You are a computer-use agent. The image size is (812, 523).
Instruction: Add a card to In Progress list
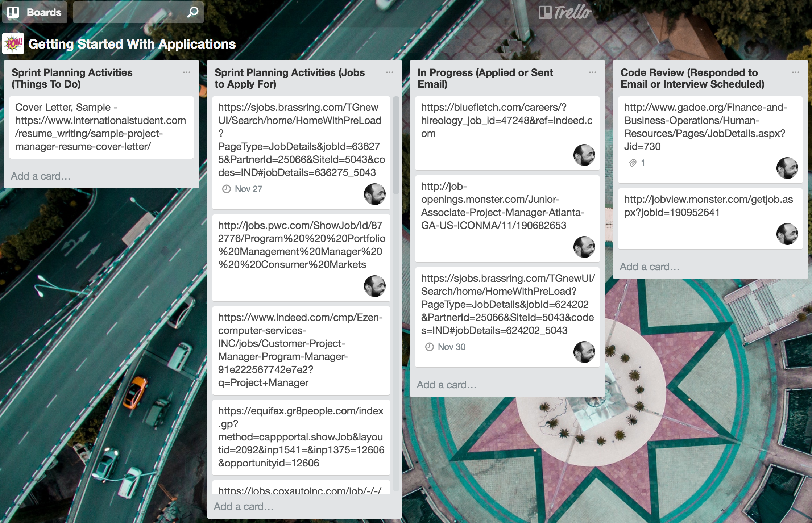[x=447, y=385]
